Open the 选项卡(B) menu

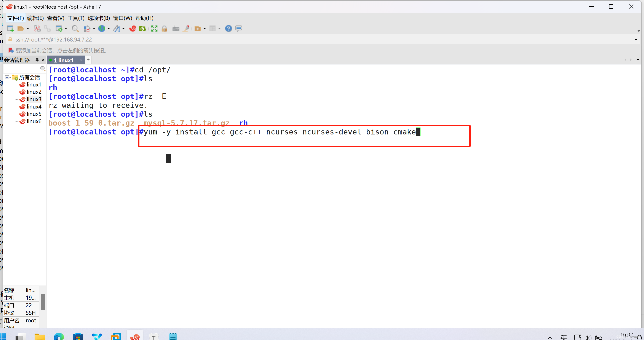pyautogui.click(x=99, y=18)
